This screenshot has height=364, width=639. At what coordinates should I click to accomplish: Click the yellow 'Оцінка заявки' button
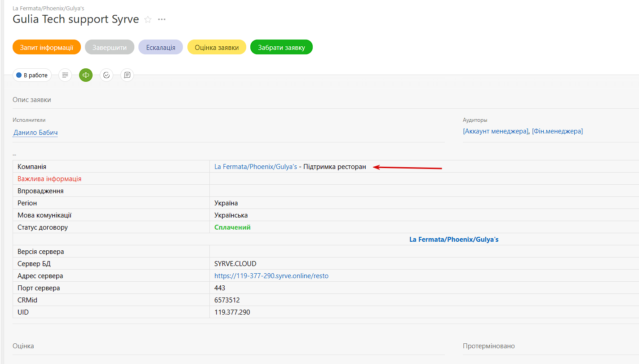217,47
